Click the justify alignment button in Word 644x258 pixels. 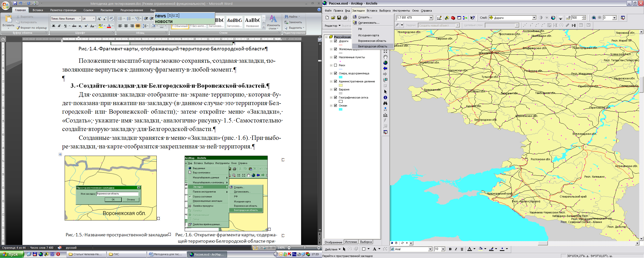coord(138,26)
